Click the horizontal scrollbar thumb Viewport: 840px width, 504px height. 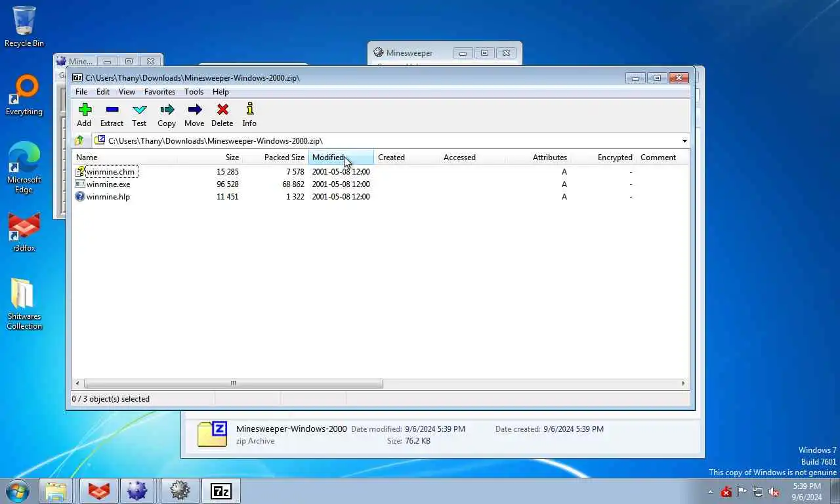tap(233, 383)
